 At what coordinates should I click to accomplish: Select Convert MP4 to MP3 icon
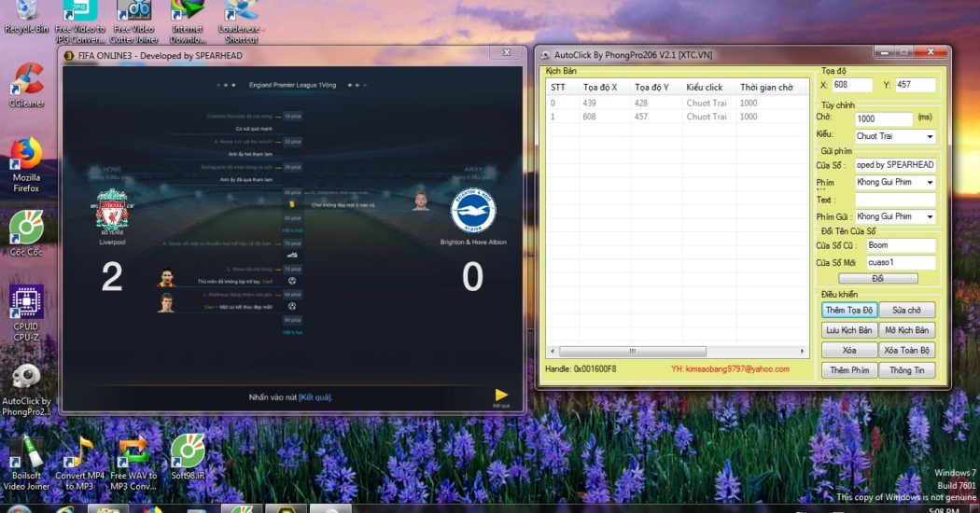pos(80,463)
